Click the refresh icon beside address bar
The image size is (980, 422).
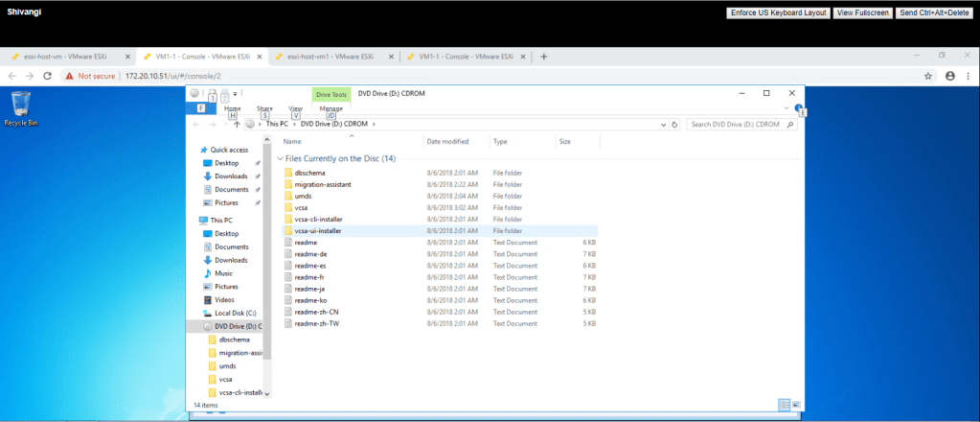(x=675, y=124)
